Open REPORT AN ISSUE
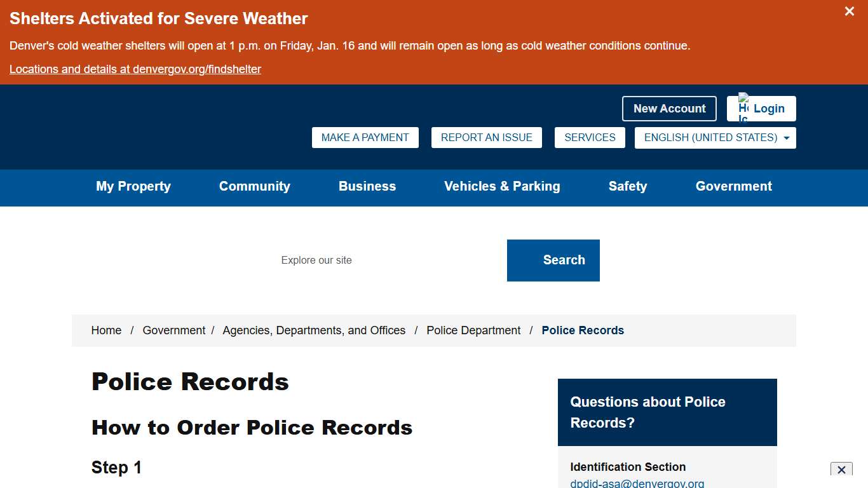This screenshot has height=488, width=868. pyautogui.click(x=486, y=137)
